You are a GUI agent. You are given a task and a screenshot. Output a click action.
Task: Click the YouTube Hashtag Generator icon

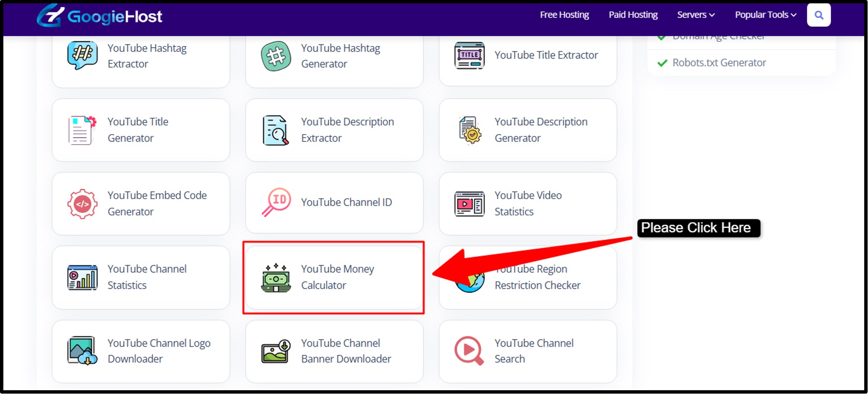point(276,56)
